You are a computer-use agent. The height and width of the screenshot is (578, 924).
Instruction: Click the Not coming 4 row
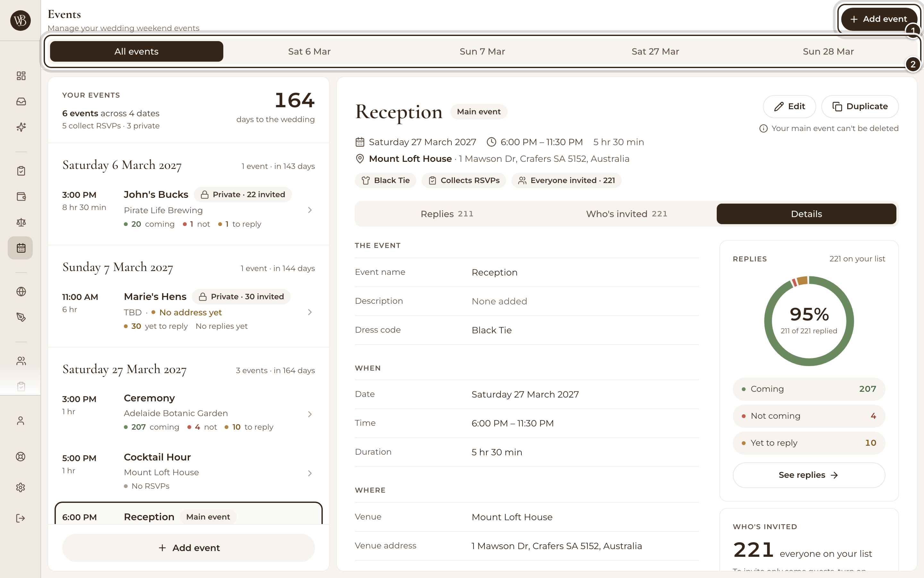click(809, 416)
